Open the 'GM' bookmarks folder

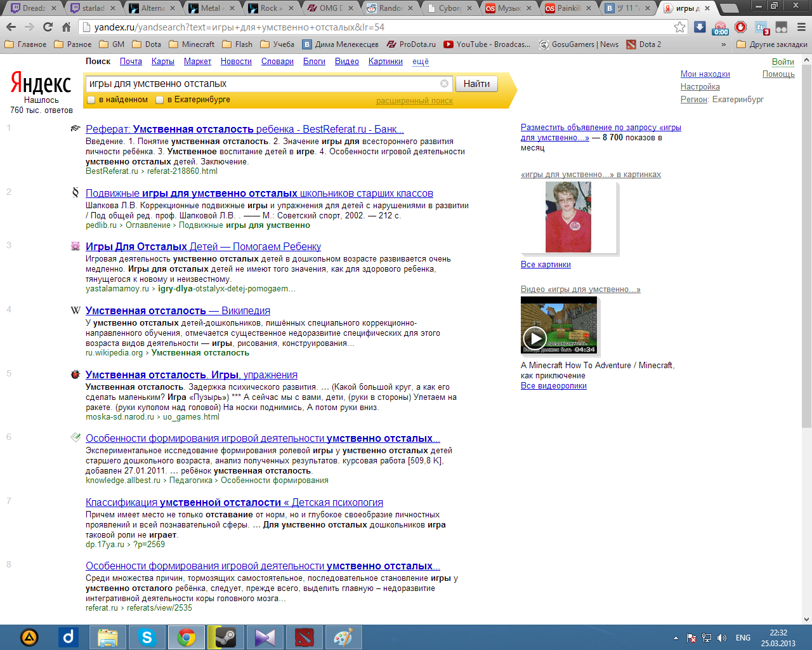(112, 44)
